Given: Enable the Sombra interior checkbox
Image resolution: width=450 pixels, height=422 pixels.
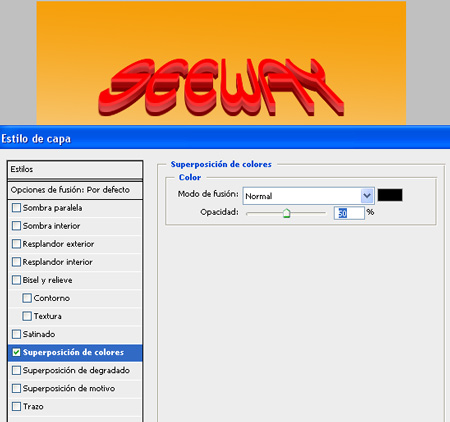Looking at the screenshot, I should pyautogui.click(x=16, y=226).
